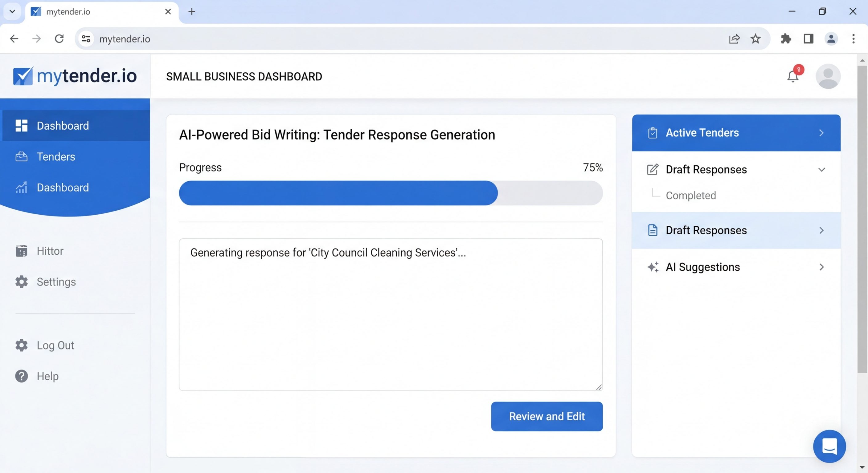Screen dimensions: 868x473
Task: Expand AI Suggestions chevron
Action: 821,267
